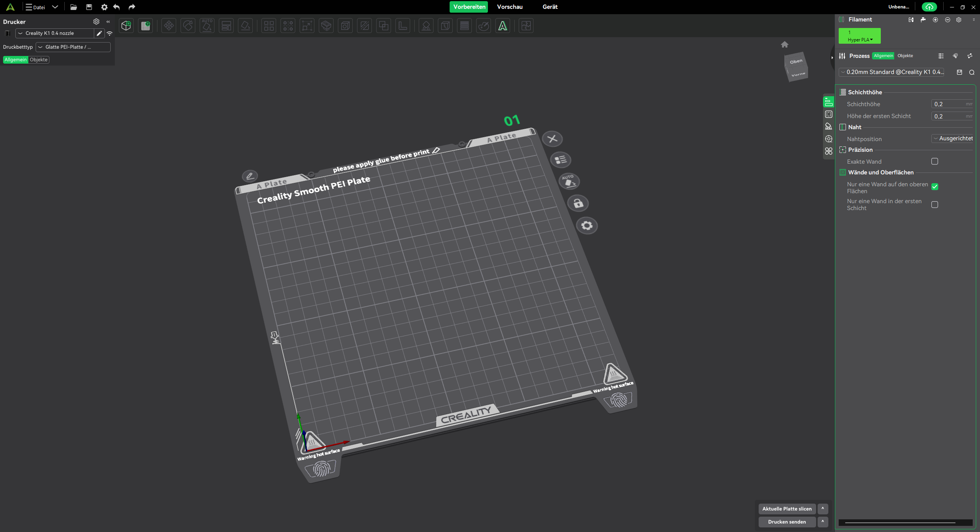Open plate settings gear button
The height and width of the screenshot is (532, 980).
tap(587, 225)
